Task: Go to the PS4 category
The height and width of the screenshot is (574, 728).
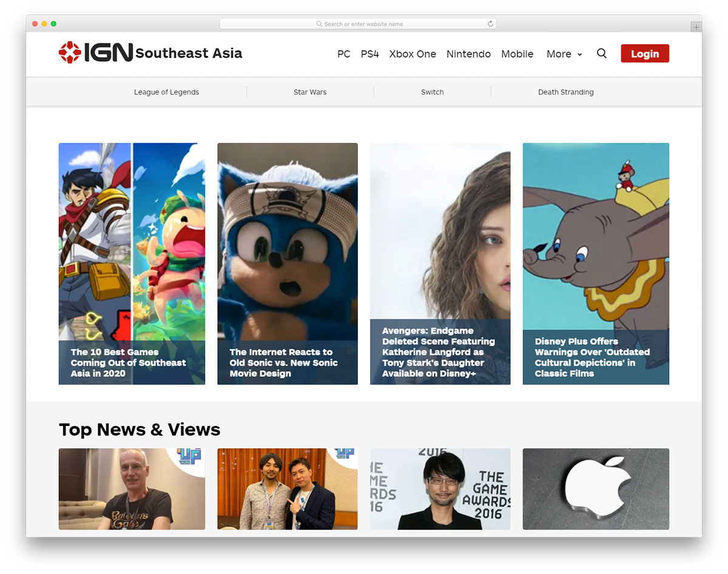Action: pyautogui.click(x=370, y=53)
